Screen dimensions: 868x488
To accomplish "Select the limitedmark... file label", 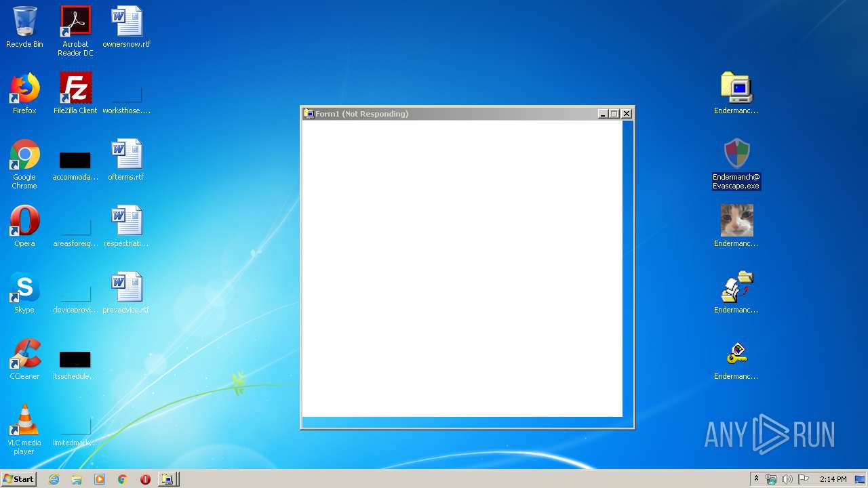I will coord(75,443).
